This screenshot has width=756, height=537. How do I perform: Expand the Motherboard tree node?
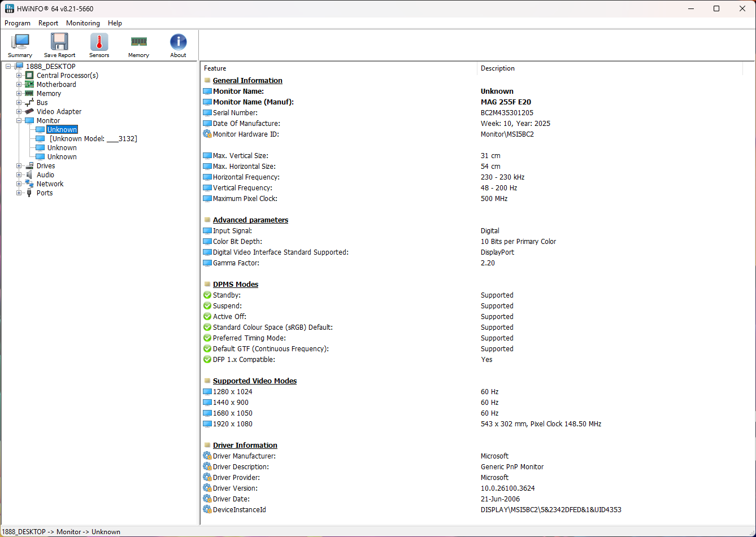[19, 85]
